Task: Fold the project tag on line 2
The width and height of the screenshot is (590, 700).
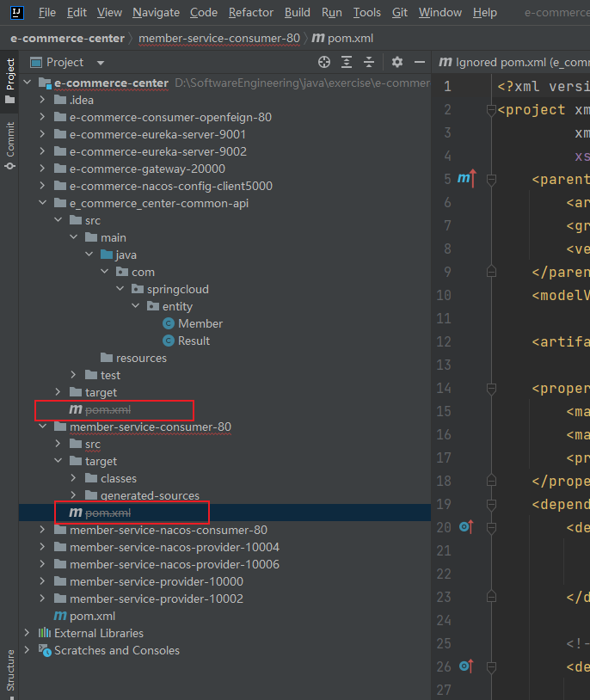Action: point(491,110)
